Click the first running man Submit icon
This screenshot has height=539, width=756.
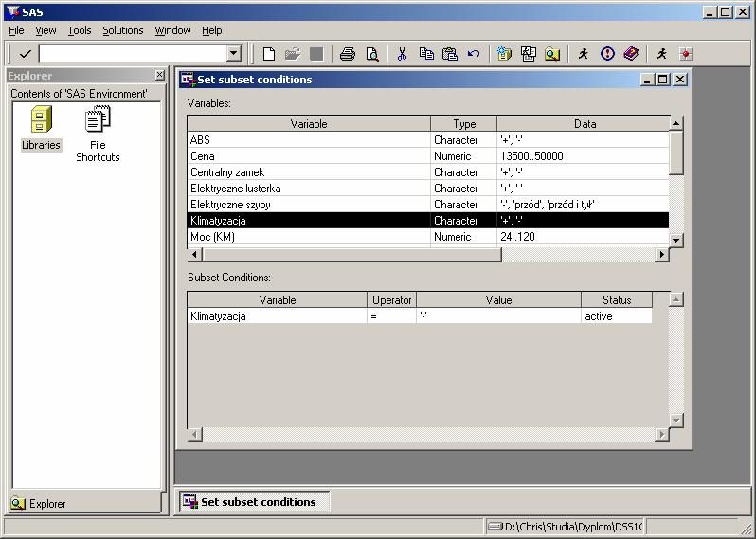click(584, 54)
